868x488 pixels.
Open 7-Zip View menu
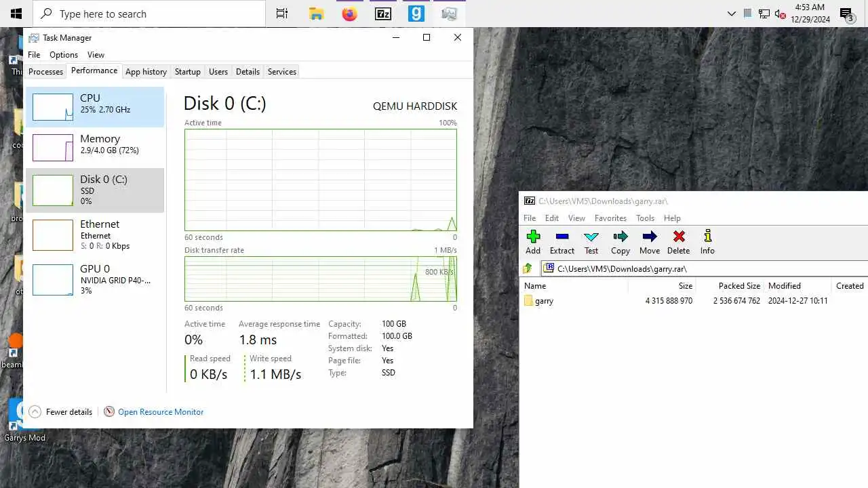[576, 218]
